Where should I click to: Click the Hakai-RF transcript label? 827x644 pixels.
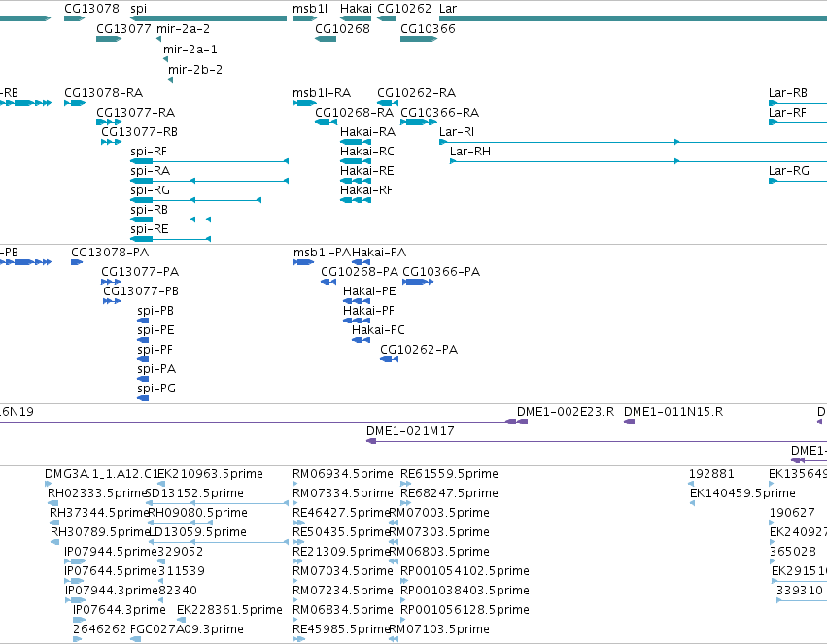(366, 190)
